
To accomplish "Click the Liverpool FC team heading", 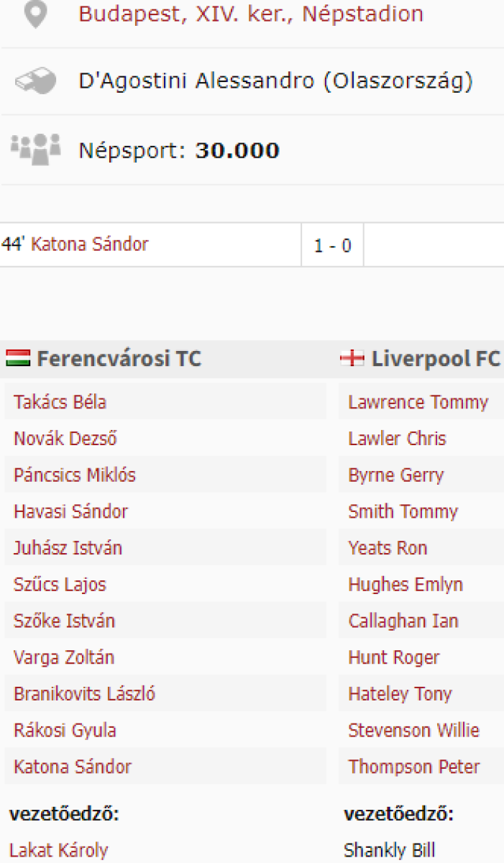I will [x=435, y=358].
